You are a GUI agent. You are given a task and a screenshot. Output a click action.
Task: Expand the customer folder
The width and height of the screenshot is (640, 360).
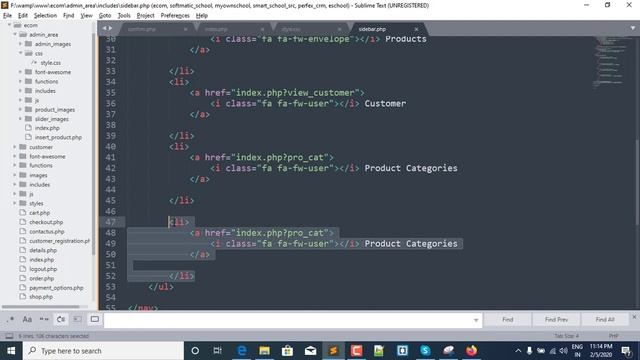coord(15,147)
